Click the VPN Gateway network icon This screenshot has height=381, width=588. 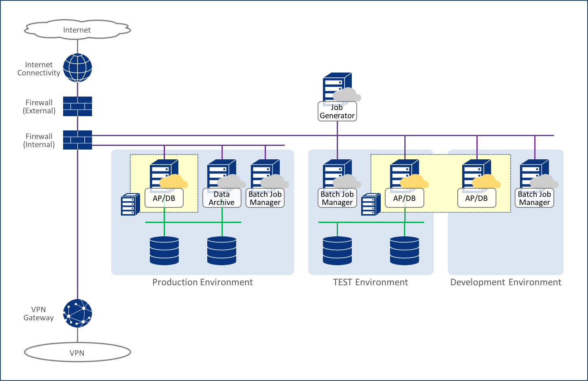click(77, 314)
